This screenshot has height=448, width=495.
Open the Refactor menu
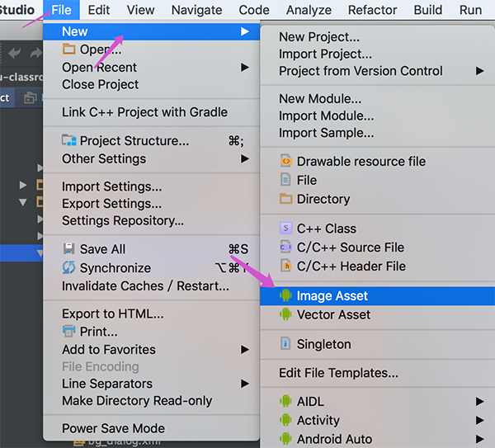tap(373, 10)
